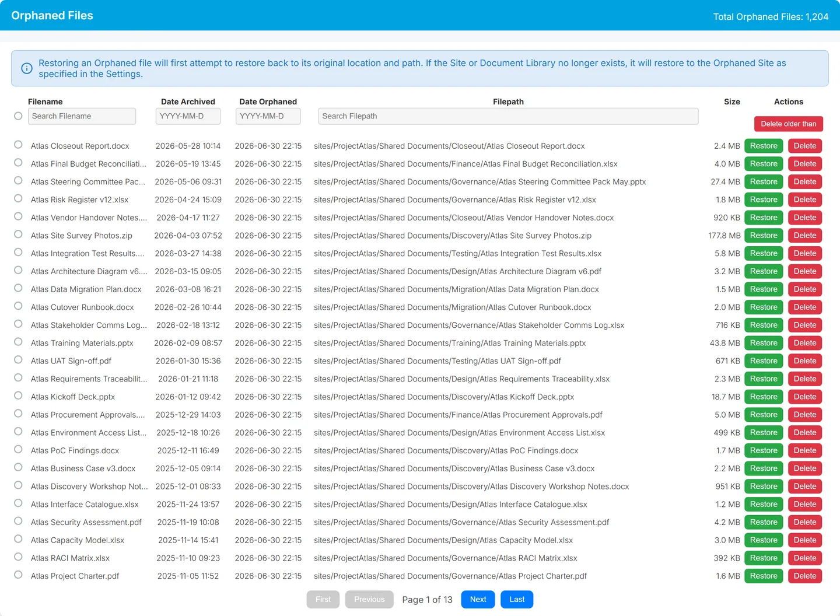Go to the Next page
The image size is (840, 616).
pyautogui.click(x=478, y=599)
